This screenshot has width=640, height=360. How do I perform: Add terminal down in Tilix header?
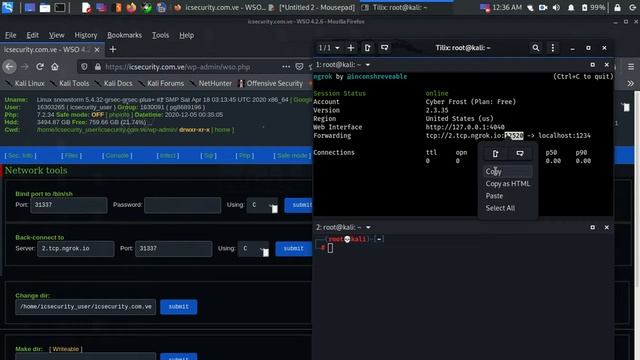coord(384,48)
